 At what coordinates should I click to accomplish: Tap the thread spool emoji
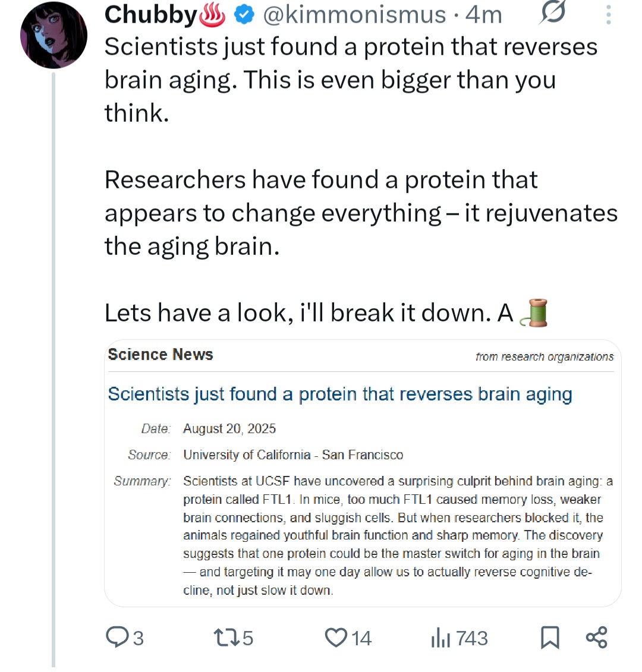(533, 313)
